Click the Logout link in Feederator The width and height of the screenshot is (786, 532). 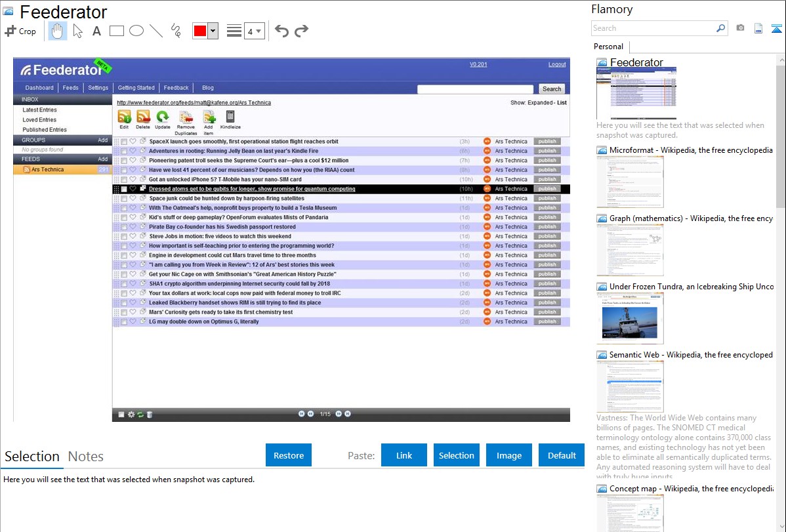(x=557, y=64)
